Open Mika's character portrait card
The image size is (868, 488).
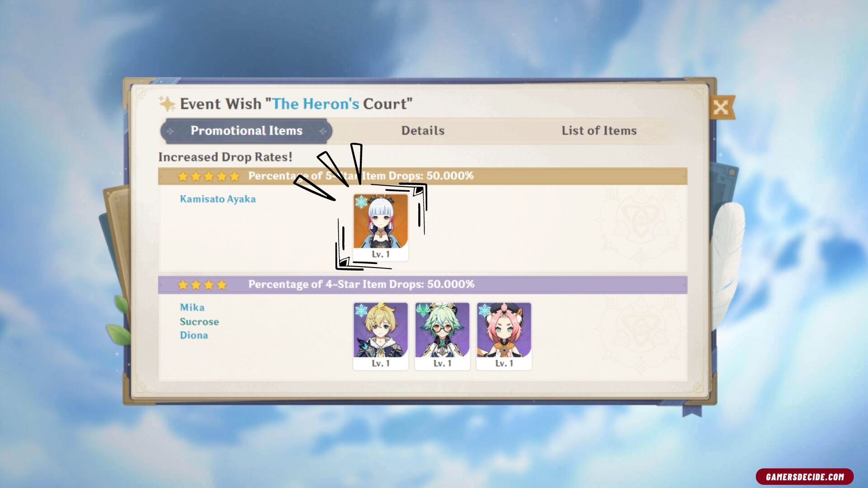pos(381,336)
